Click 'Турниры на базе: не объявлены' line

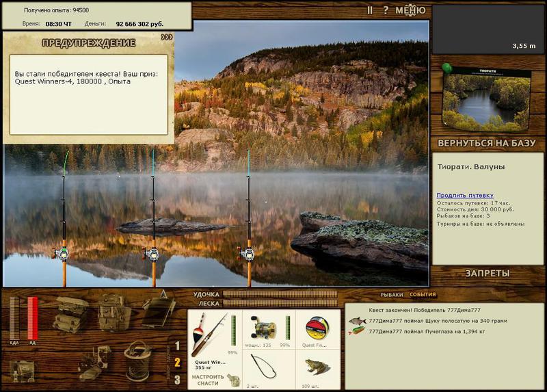pos(481,224)
